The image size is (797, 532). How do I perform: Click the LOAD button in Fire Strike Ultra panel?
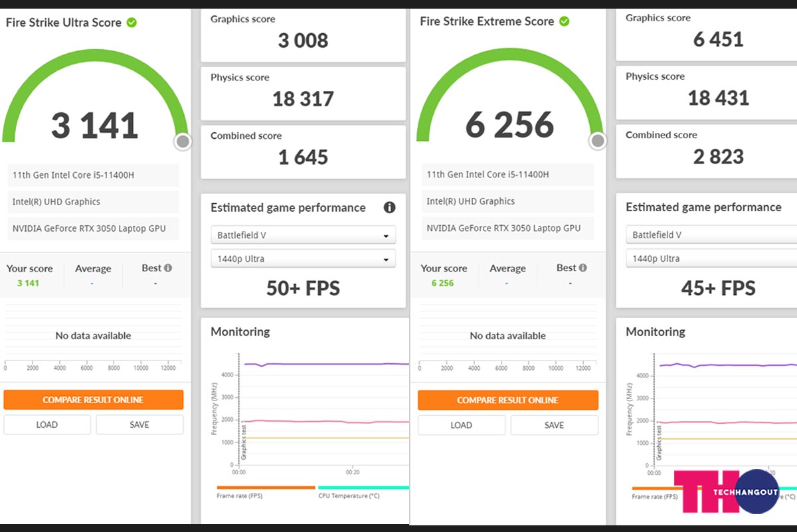coord(47,424)
